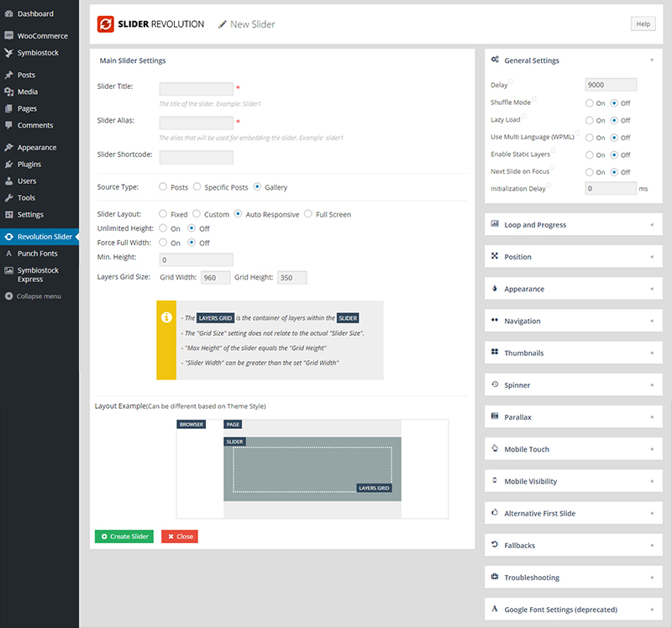Viewport: 672px width, 628px height.
Task: Expand the Mobile Touch panel arrow
Action: 652,449
